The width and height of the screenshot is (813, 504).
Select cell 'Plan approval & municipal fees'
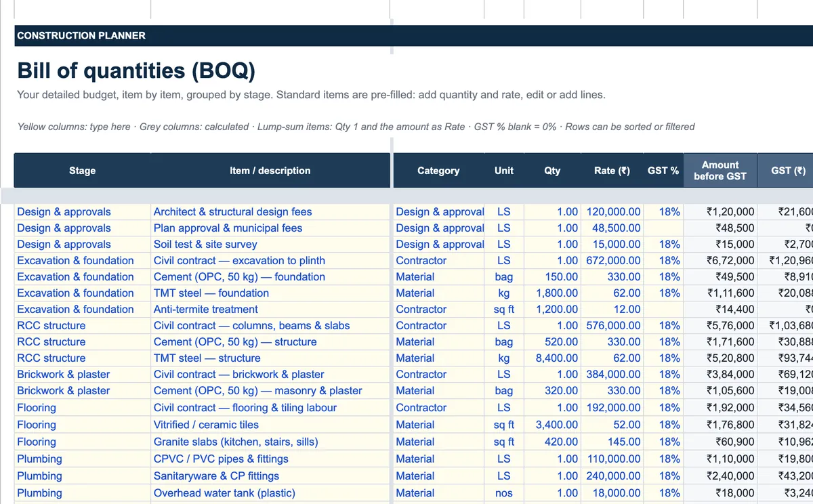pos(270,228)
